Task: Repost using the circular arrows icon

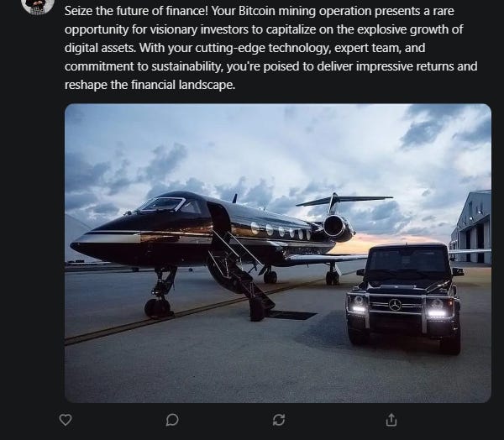Action: [x=279, y=420]
